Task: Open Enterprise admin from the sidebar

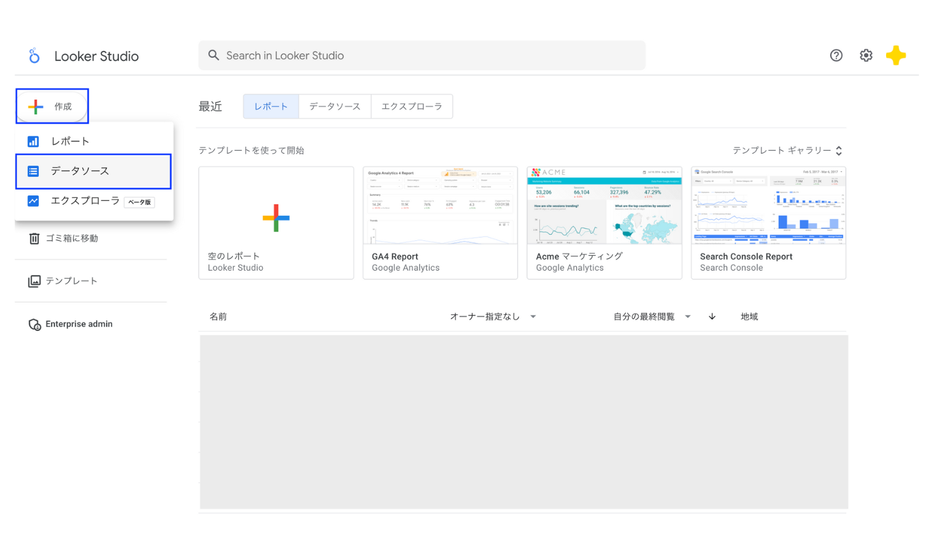Action: (70, 324)
